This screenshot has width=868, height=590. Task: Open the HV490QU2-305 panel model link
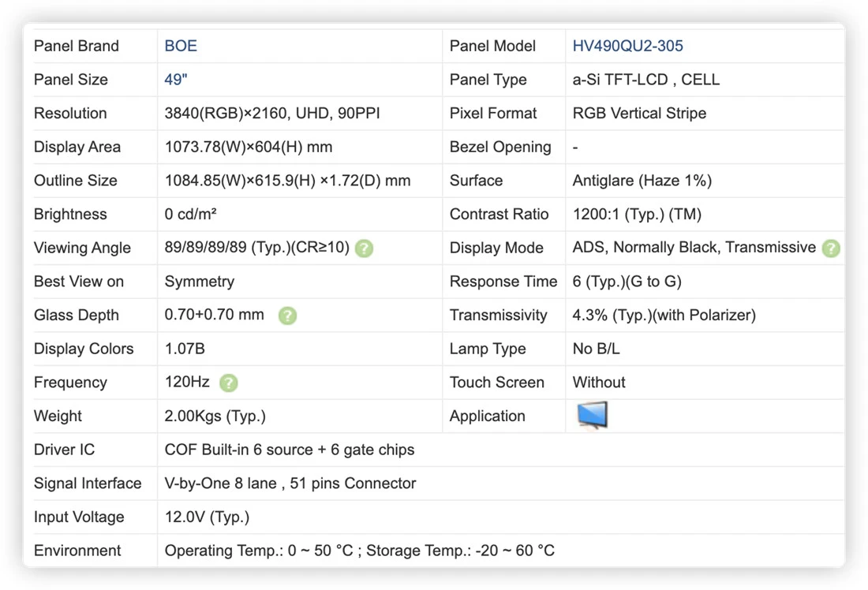click(x=628, y=46)
